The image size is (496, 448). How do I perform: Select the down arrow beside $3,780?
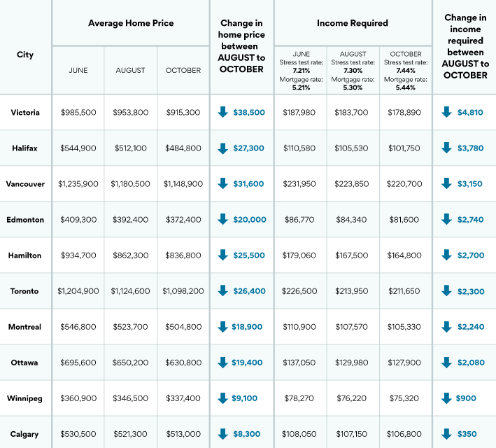446,148
